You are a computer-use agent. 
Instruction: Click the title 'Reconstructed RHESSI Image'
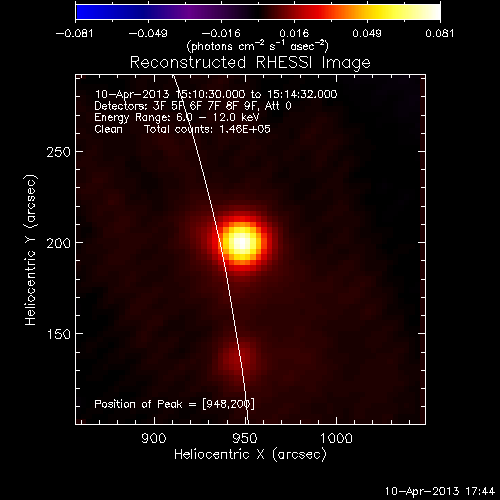(x=250, y=63)
